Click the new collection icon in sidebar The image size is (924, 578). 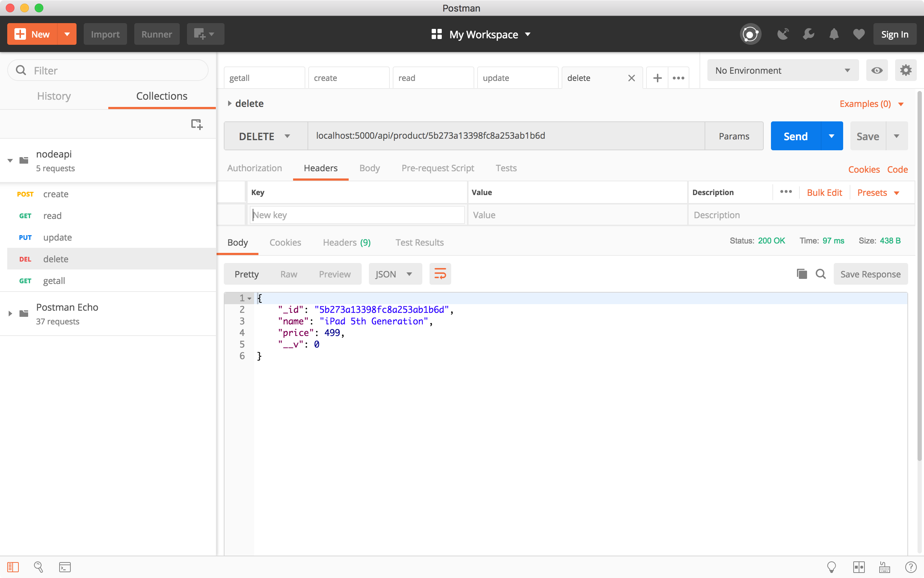pyautogui.click(x=197, y=124)
